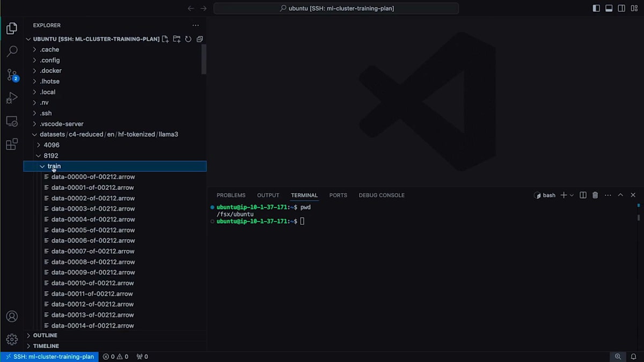This screenshot has width=644, height=362.
Task: Collapse the train folder
Action: [115, 166]
